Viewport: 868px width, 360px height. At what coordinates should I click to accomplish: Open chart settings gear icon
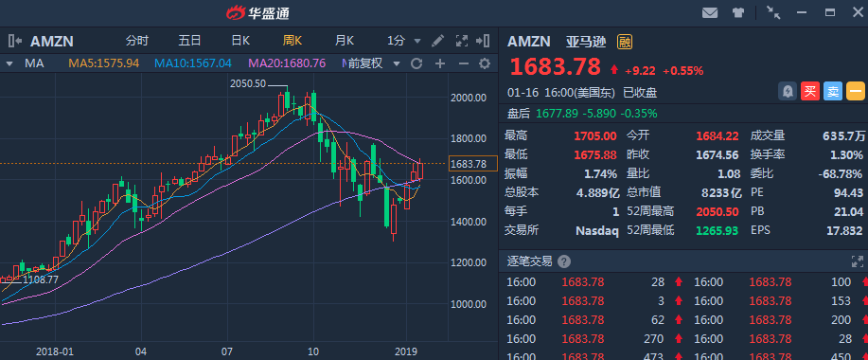[485, 63]
